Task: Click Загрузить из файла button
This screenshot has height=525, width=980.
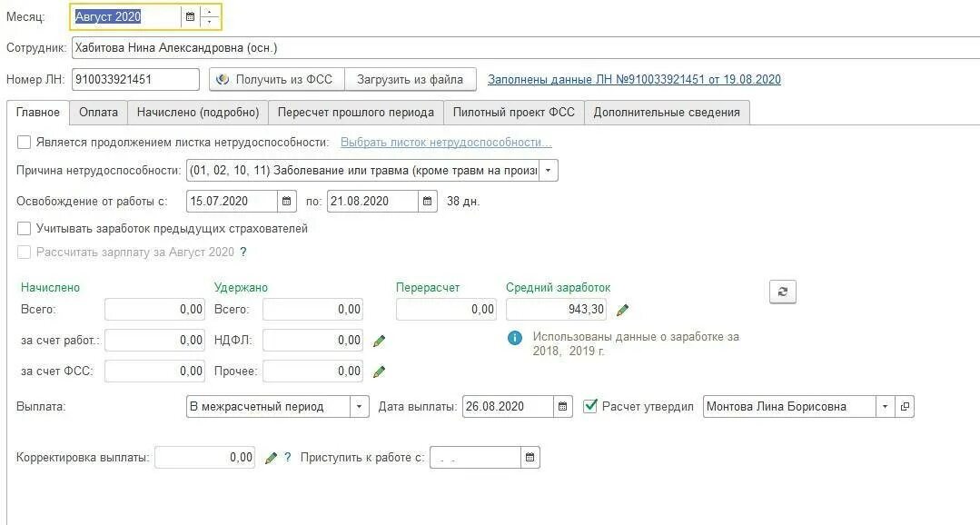Action: pyautogui.click(x=410, y=79)
